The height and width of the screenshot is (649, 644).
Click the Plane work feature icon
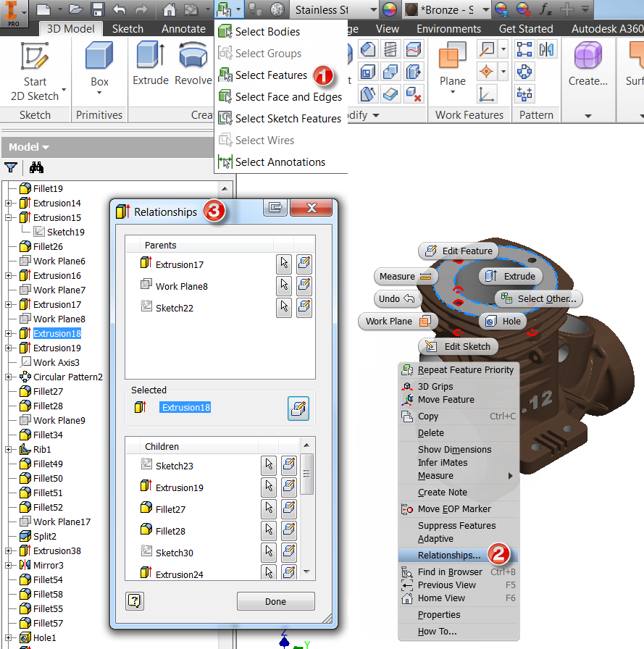point(452,55)
